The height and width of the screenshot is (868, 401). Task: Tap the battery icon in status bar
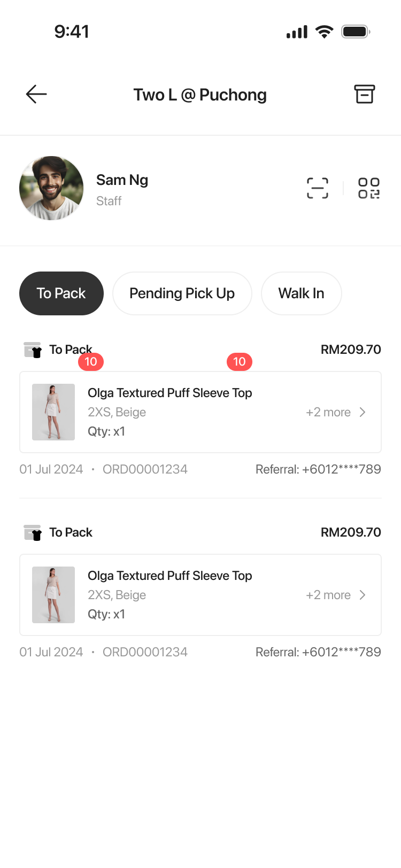click(x=356, y=32)
